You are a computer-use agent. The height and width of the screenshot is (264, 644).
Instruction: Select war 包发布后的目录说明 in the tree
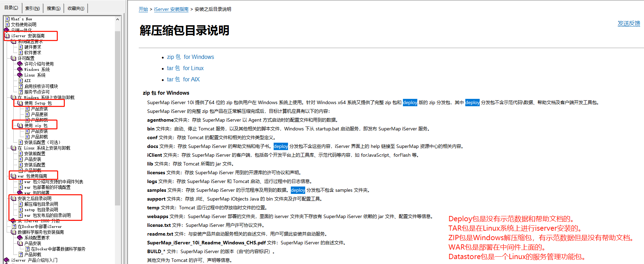tap(47, 215)
